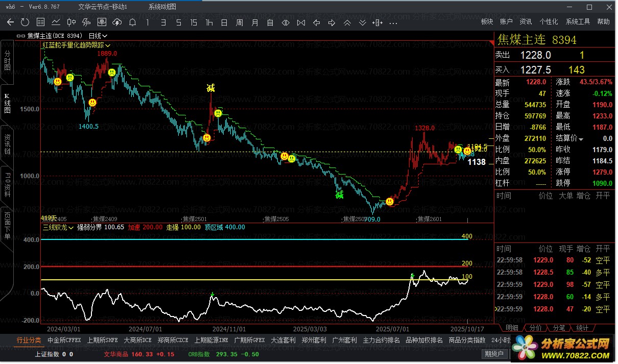
Task: Select the 日 daily period button
Action: coord(224,22)
